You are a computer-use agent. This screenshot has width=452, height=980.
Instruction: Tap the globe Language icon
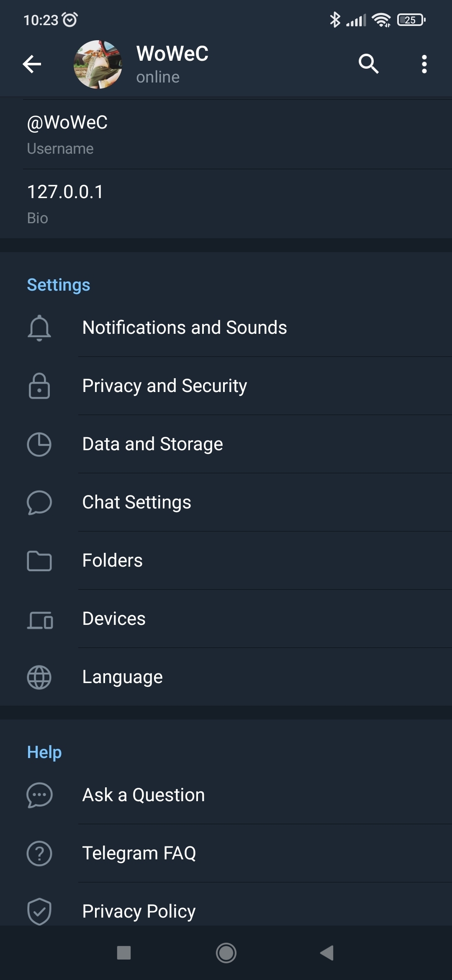[x=39, y=677]
